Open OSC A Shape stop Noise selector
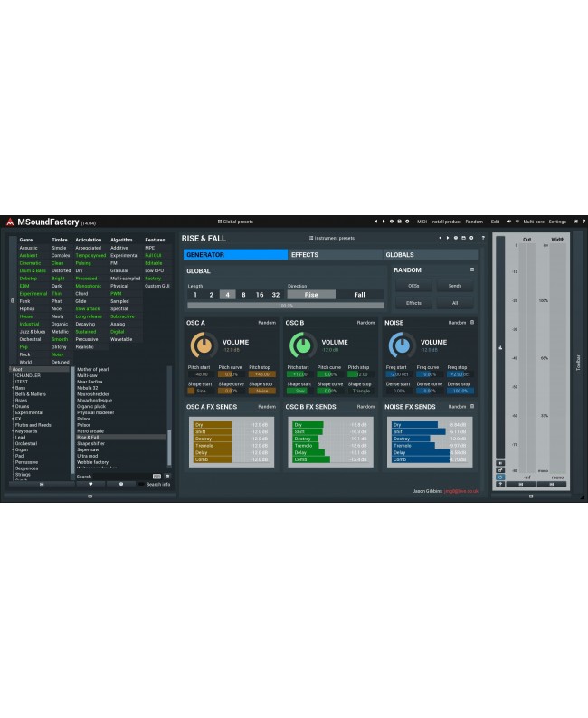Screen dimensions: 588x718 click(262, 391)
